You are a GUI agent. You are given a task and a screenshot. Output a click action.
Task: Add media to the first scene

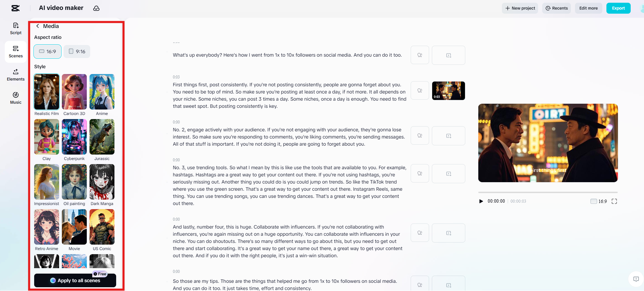click(x=448, y=55)
